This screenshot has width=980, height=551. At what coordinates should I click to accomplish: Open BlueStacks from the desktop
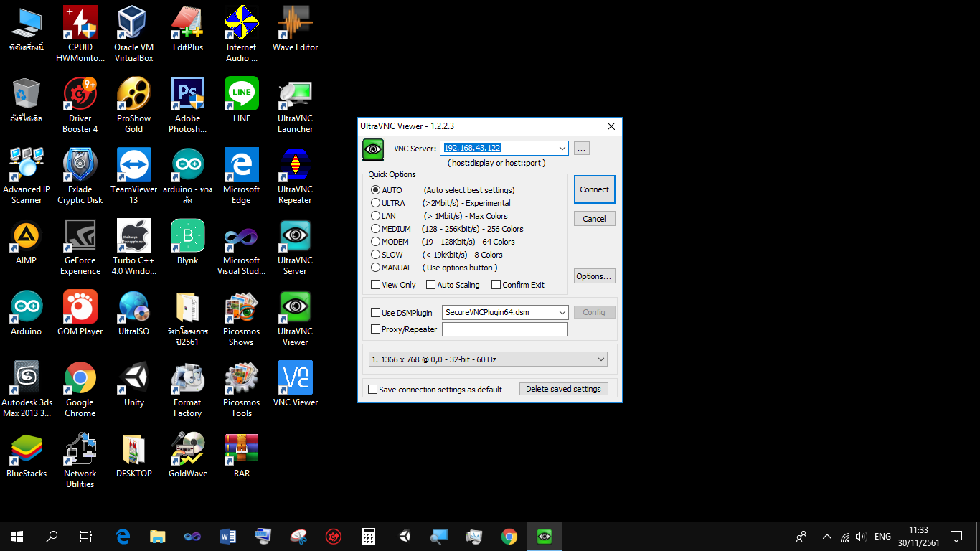click(26, 448)
